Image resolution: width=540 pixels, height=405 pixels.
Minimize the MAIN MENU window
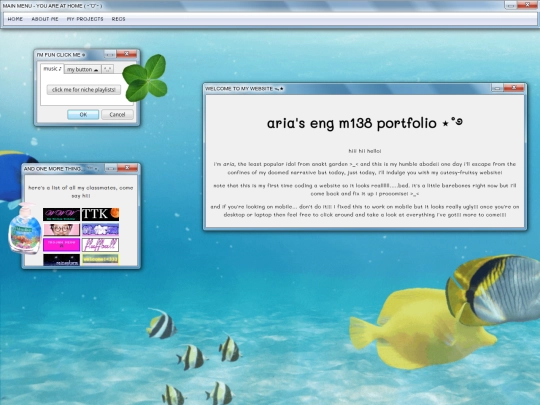[x=511, y=5]
